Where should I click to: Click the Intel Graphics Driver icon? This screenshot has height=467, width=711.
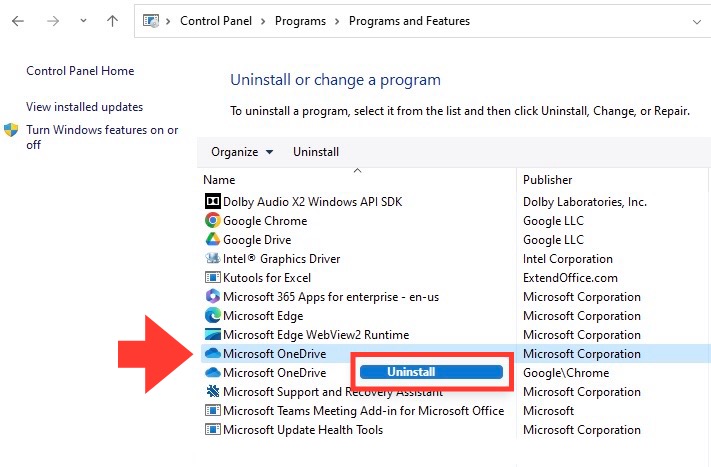tap(213, 258)
